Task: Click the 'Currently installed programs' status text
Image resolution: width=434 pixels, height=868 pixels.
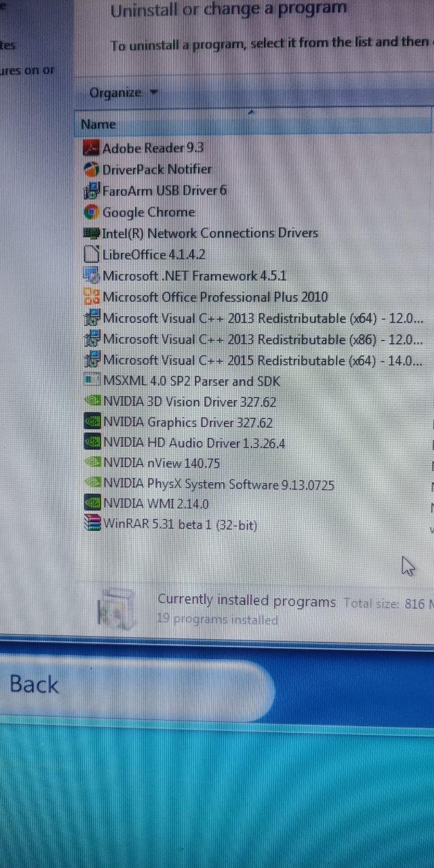Action: point(247,601)
